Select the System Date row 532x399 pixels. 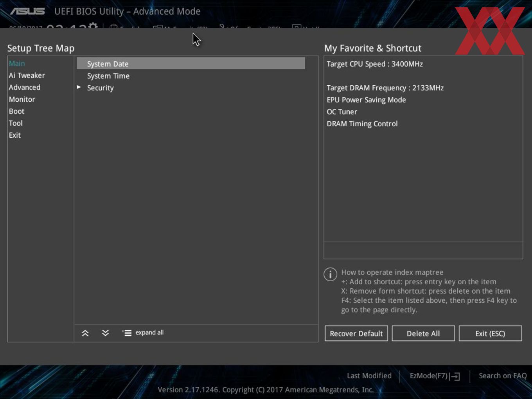pyautogui.click(x=191, y=63)
